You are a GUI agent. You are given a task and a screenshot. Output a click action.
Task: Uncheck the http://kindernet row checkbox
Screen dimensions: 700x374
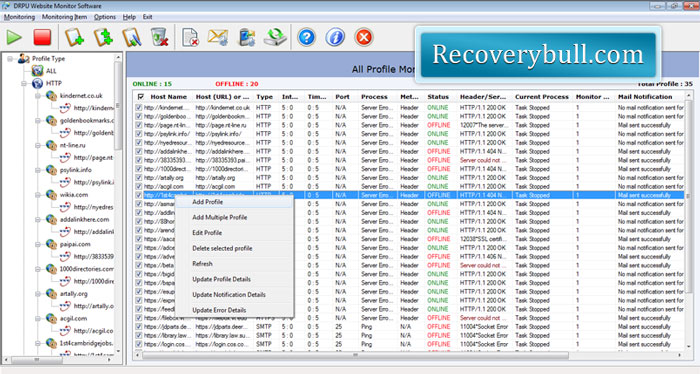pos(139,108)
